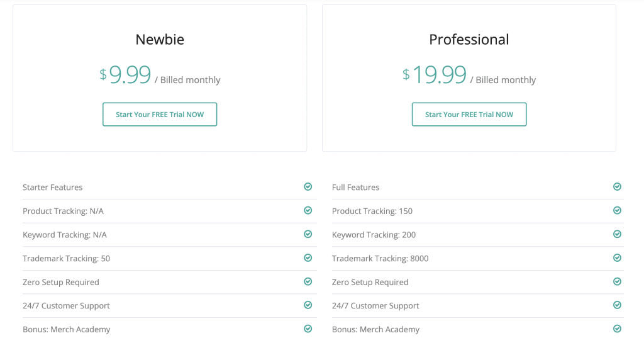
Task: Click Professional Zero Setup Required checkmark
Action: 618,282
